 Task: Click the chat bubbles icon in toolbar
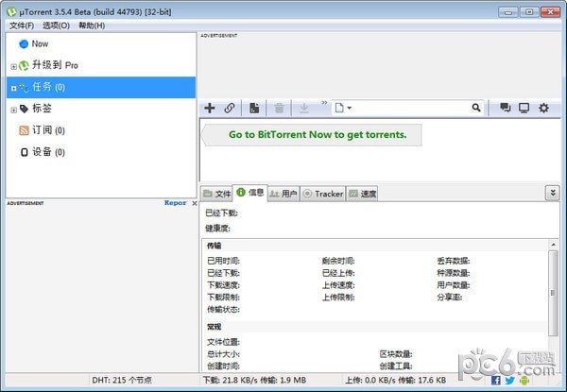[x=506, y=108]
